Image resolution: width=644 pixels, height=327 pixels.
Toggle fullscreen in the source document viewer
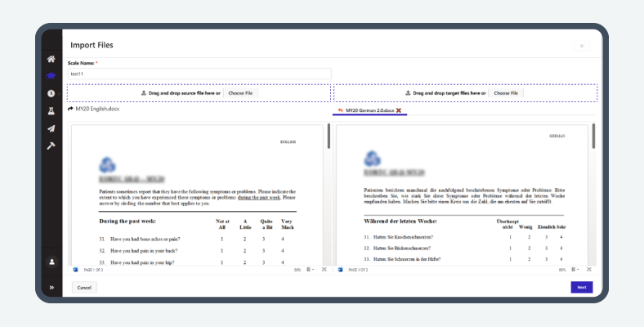[324, 269]
